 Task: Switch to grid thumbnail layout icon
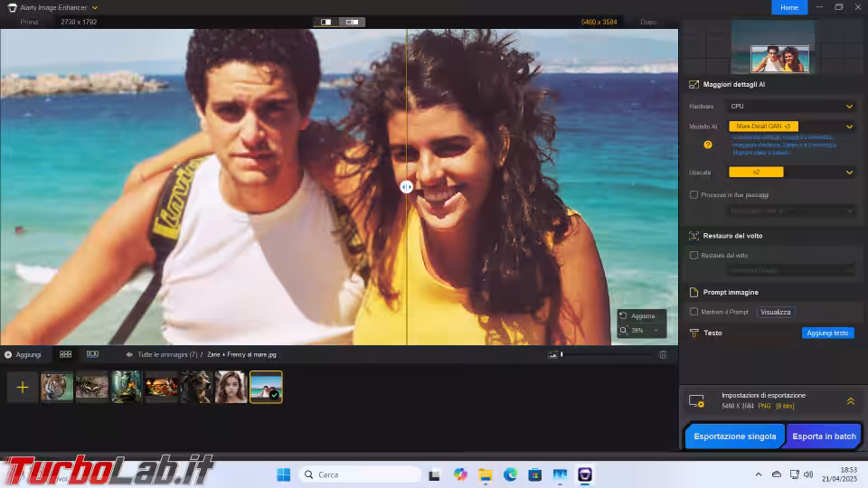point(65,354)
